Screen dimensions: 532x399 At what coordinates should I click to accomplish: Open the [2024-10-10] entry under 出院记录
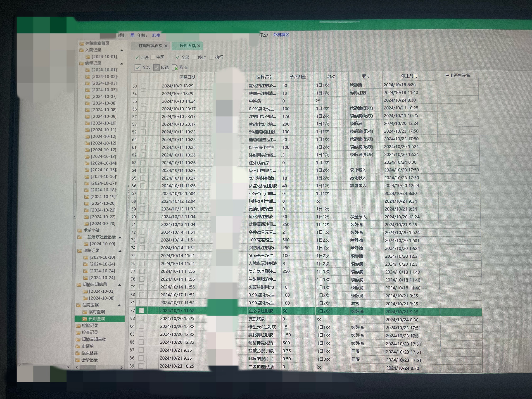(99, 257)
